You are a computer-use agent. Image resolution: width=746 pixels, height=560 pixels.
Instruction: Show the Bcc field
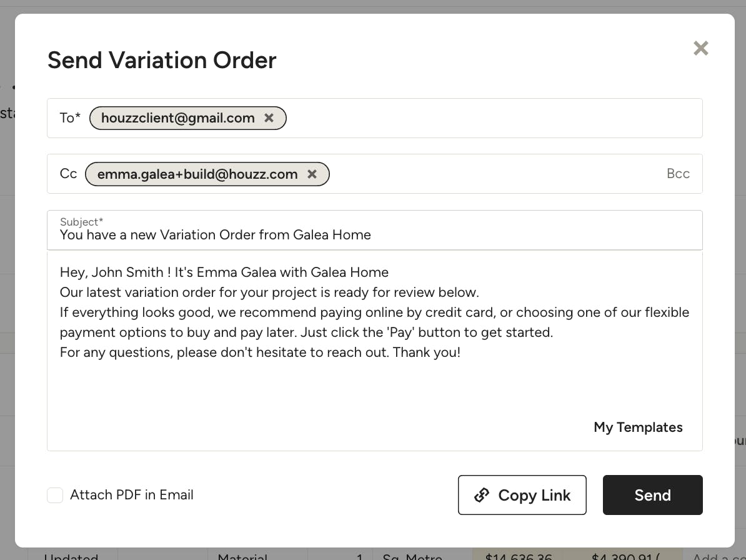[x=678, y=174]
